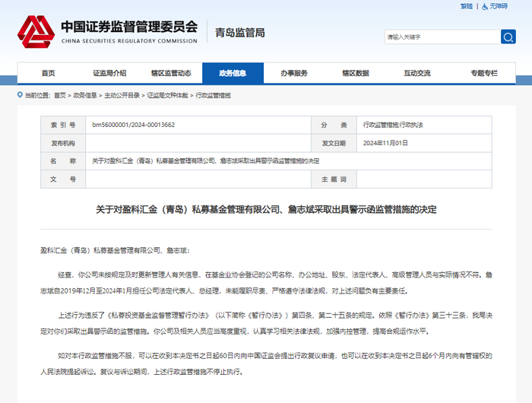Click 首页 in the breadcrumb trail
Image resolution: width=532 pixels, height=403 pixels.
click(60, 96)
